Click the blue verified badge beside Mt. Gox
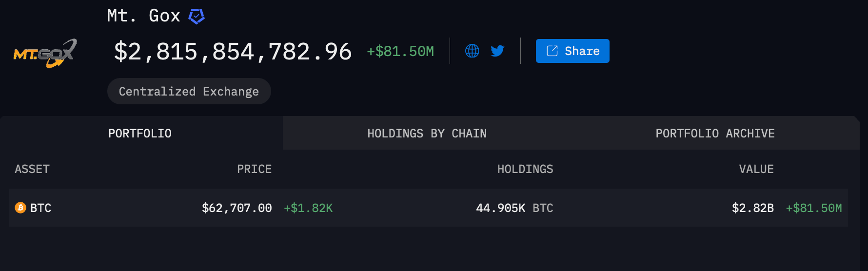 [197, 16]
